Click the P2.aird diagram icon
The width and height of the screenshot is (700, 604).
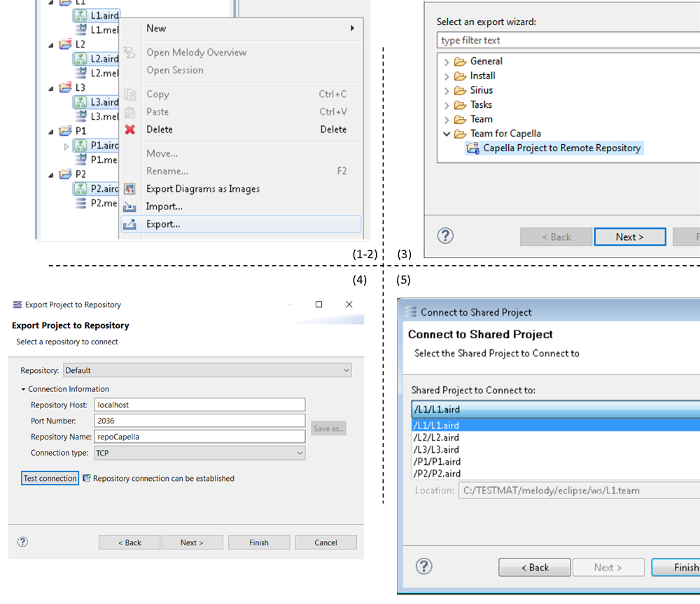tap(82, 188)
